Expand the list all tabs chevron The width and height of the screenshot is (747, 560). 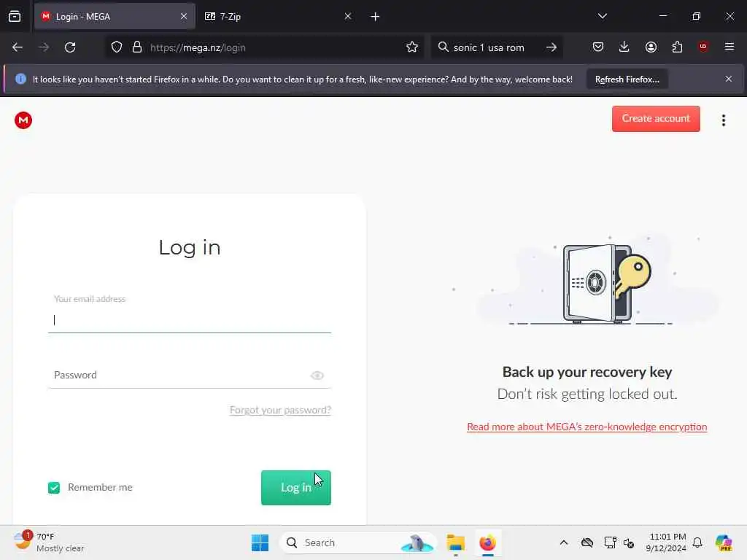pyautogui.click(x=603, y=16)
